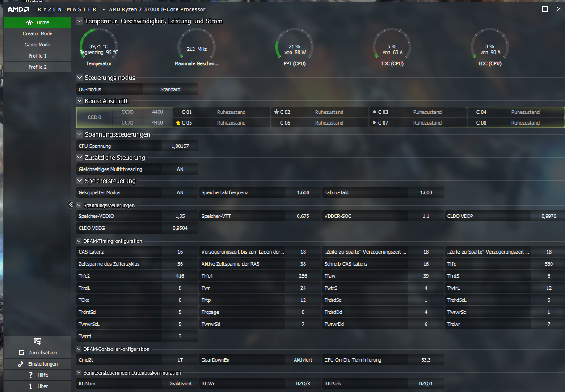Click the gray star on core C 02
Viewport: 565px width, 392px height.
coord(276,112)
